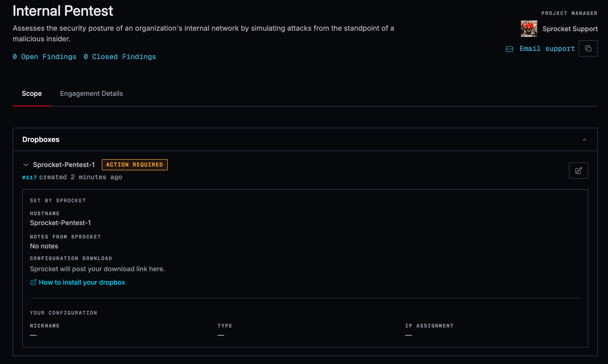This screenshot has height=364, width=608.
Task: Copy support email with the copy icon
Action: 588,48
